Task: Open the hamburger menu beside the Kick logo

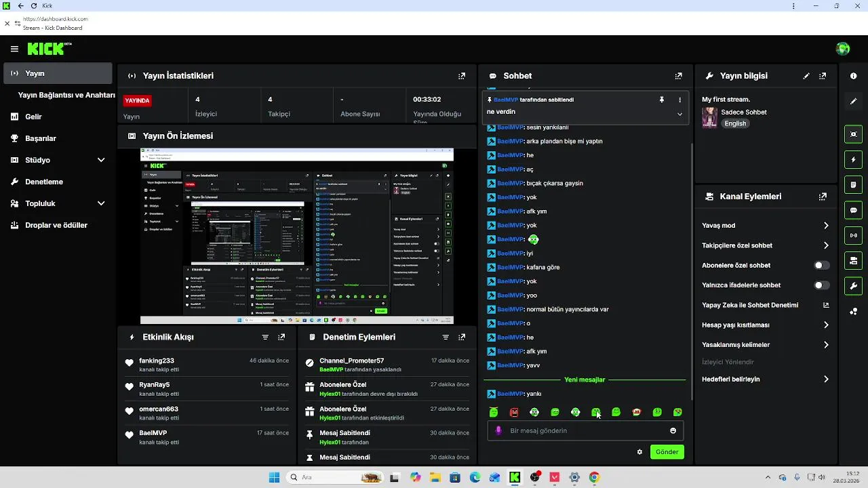Action: 14,49
